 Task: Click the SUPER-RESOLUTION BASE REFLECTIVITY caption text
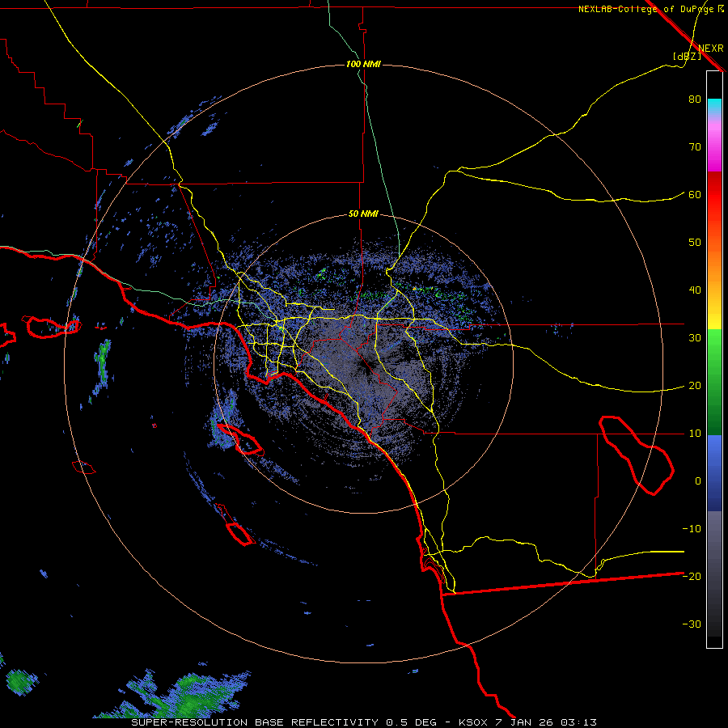tap(255, 722)
